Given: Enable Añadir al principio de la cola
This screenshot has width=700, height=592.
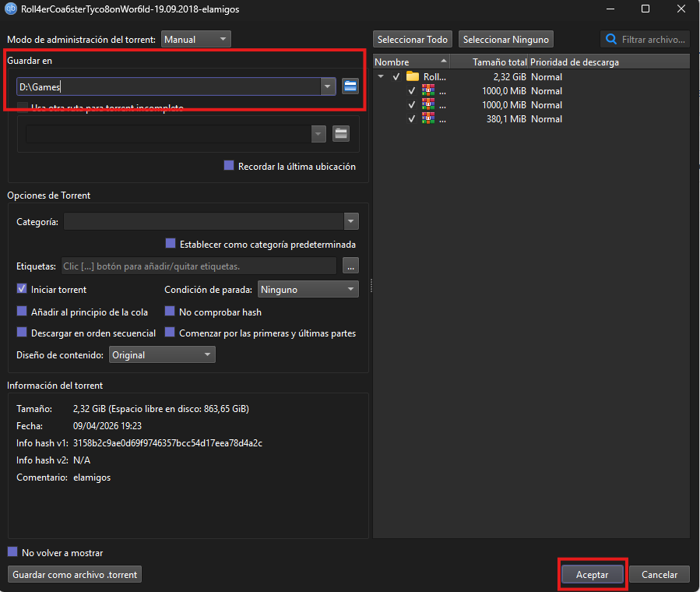Looking at the screenshot, I should click(22, 311).
